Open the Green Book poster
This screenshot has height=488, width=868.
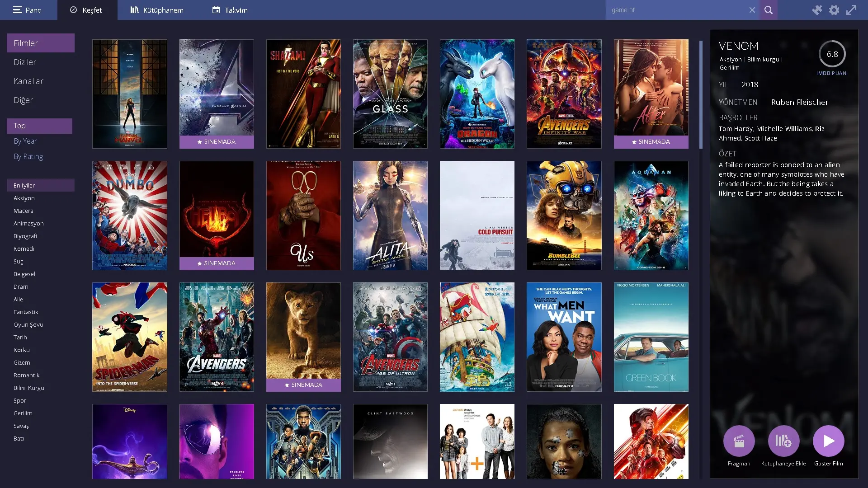[651, 337]
